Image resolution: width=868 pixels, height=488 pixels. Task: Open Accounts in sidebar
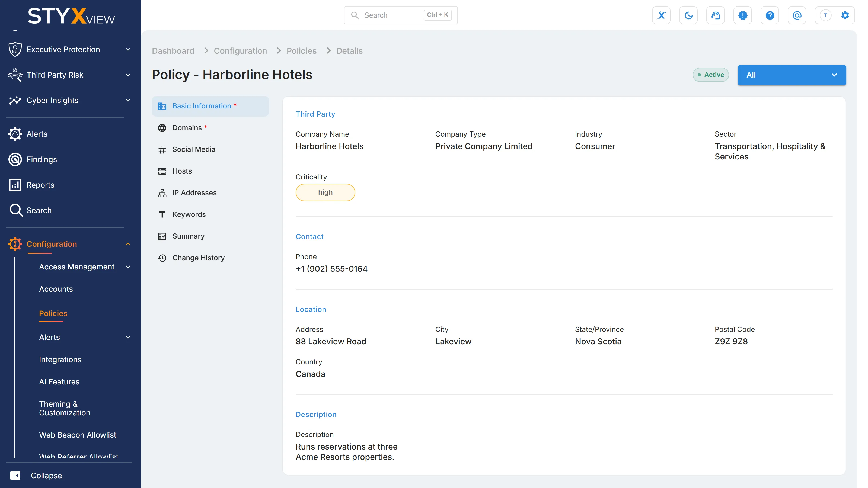(x=56, y=289)
